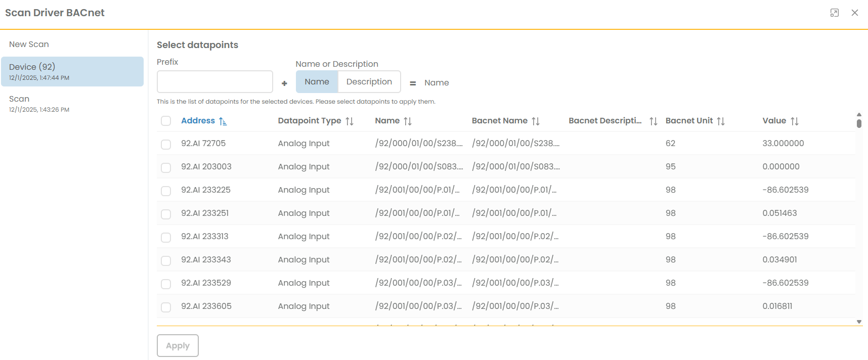
Task: Sort by Address column sort icon
Action: click(223, 121)
